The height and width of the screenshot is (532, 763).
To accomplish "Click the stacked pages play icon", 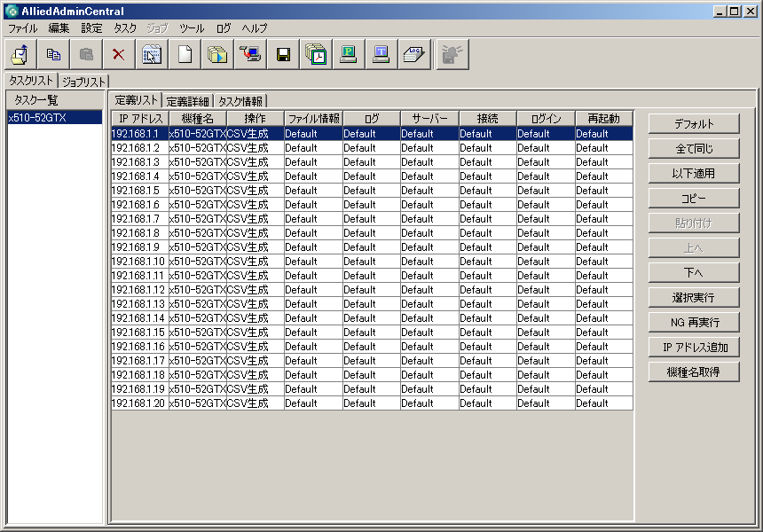I will pyautogui.click(x=217, y=54).
